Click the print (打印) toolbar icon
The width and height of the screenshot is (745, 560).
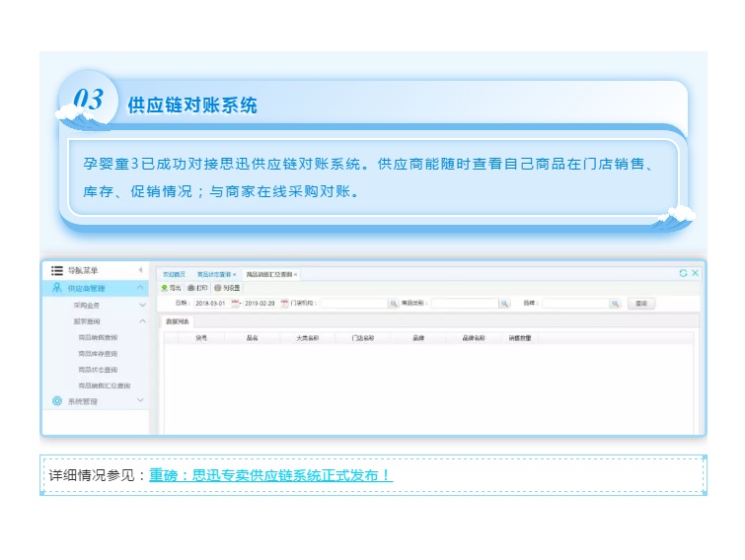(x=190, y=288)
